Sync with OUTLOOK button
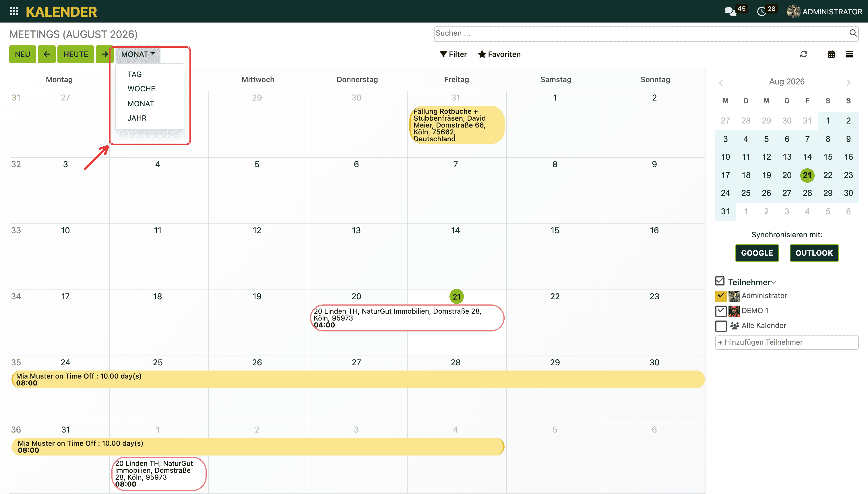868x494 pixels. (814, 253)
